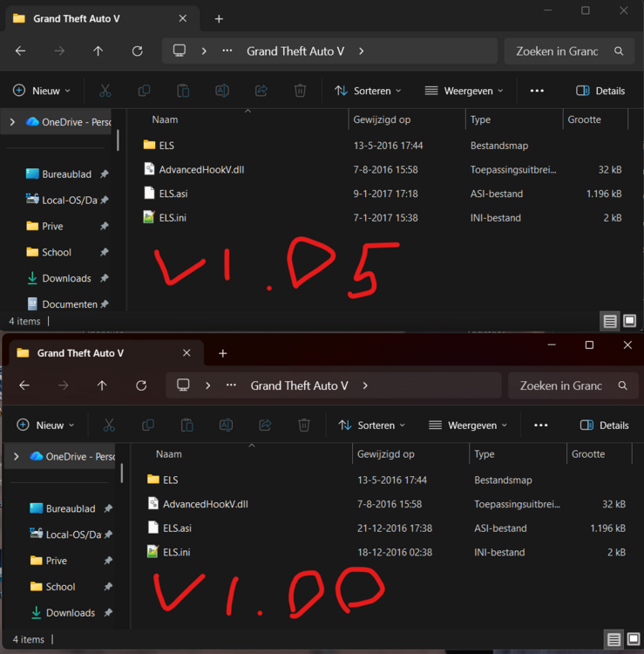Add new tab in top window
The image size is (644, 654).
click(x=219, y=19)
